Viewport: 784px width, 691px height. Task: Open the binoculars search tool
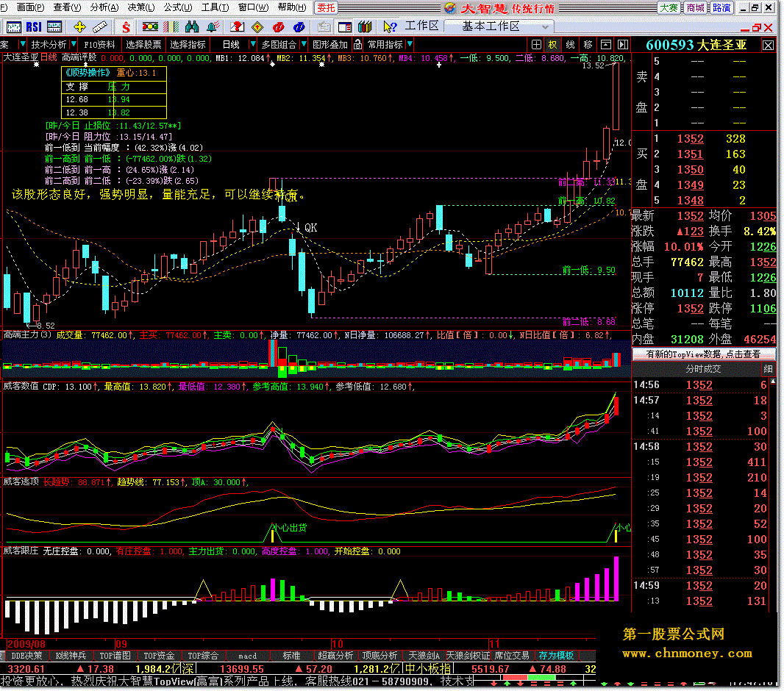(191, 27)
